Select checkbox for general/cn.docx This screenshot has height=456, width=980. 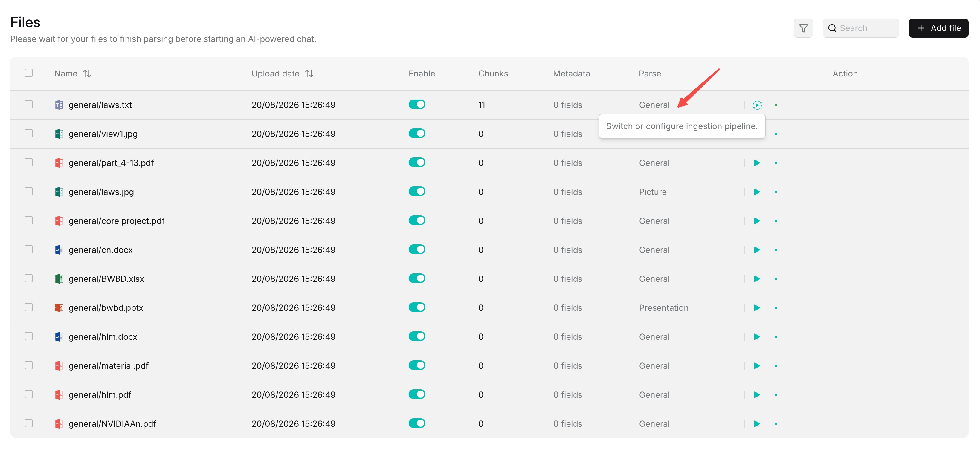pos(28,249)
